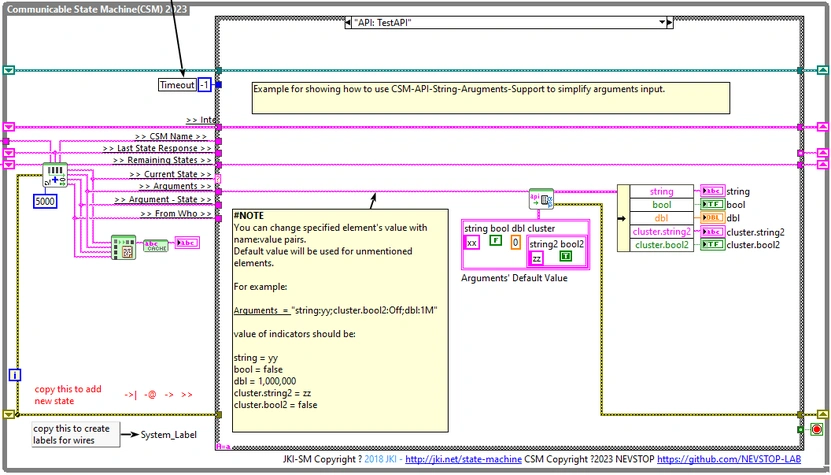Click the teal right shift register terminal
831x475 pixels.
pyautogui.click(x=823, y=70)
